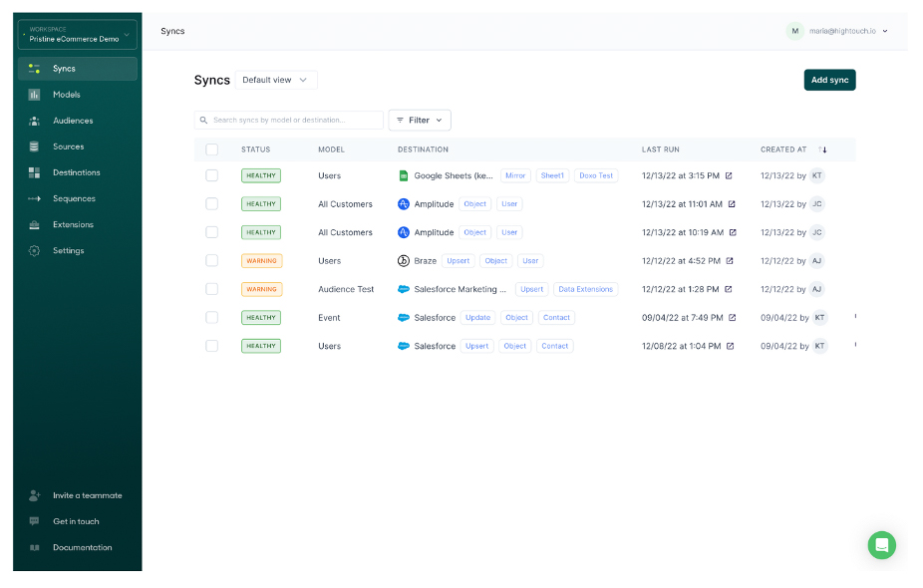The image size is (923, 588).
Task: Open the 09/04/22 7:49 PM run link icon
Action: point(733,317)
